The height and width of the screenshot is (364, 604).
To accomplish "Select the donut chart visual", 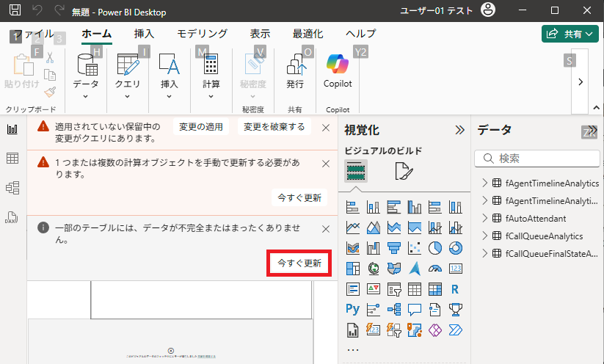I will point(455,248).
